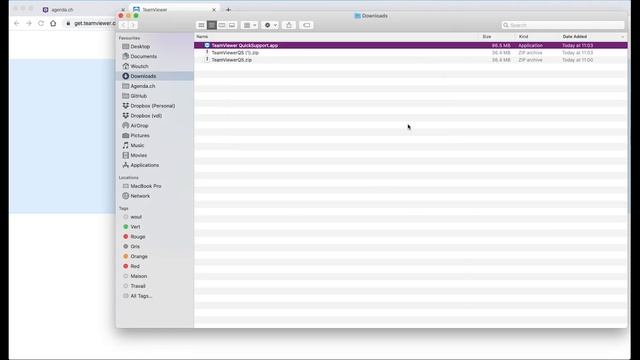Open Dropbox (vdl) in sidebar
Screen dimensions: 640x360
coord(146,116)
